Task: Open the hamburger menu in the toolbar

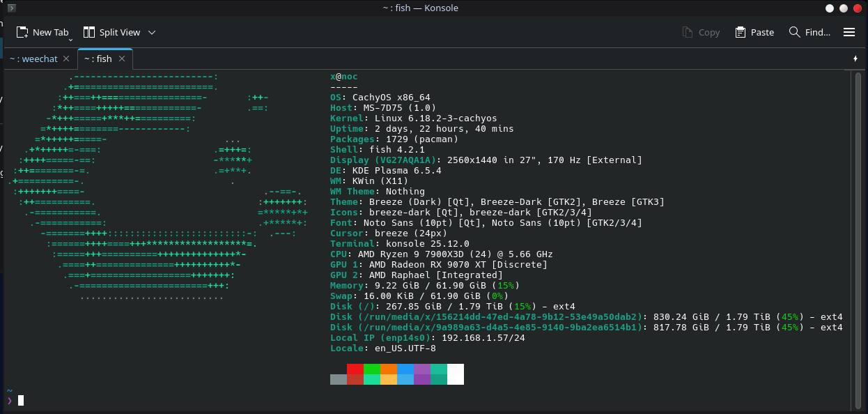Action: point(849,32)
